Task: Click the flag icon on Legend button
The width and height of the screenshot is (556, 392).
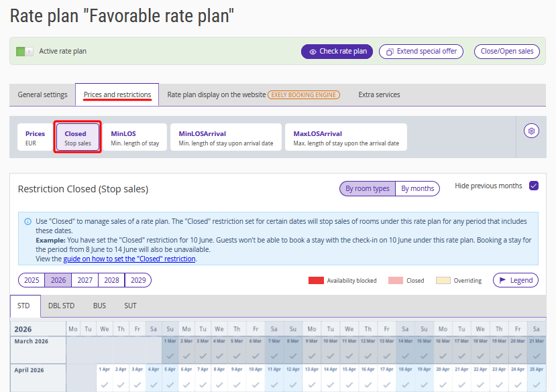Action: [x=504, y=280]
